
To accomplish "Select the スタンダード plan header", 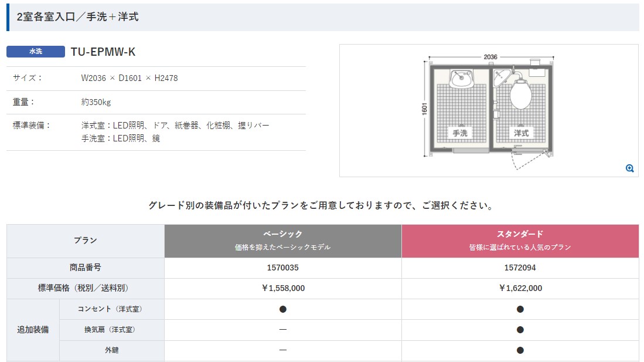I will (520, 241).
